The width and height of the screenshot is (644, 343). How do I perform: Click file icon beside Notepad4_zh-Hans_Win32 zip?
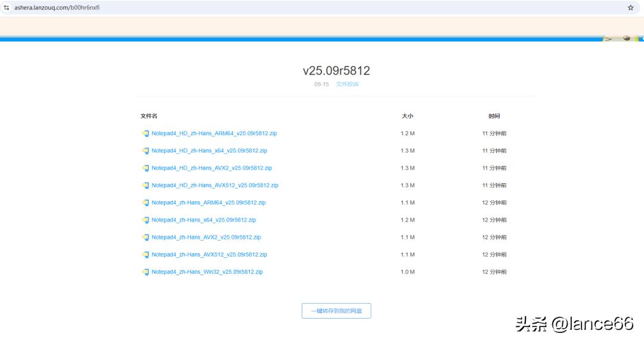click(x=145, y=272)
